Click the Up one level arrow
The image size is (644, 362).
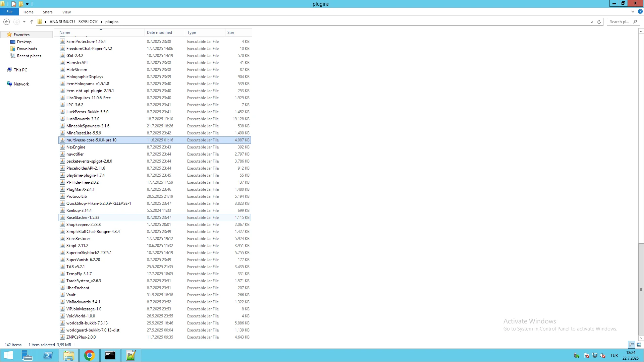[x=32, y=22]
